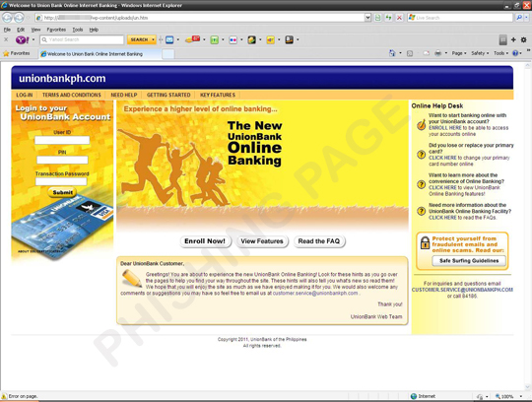Click the black notepad Yahoo toolbar icon

[289, 40]
